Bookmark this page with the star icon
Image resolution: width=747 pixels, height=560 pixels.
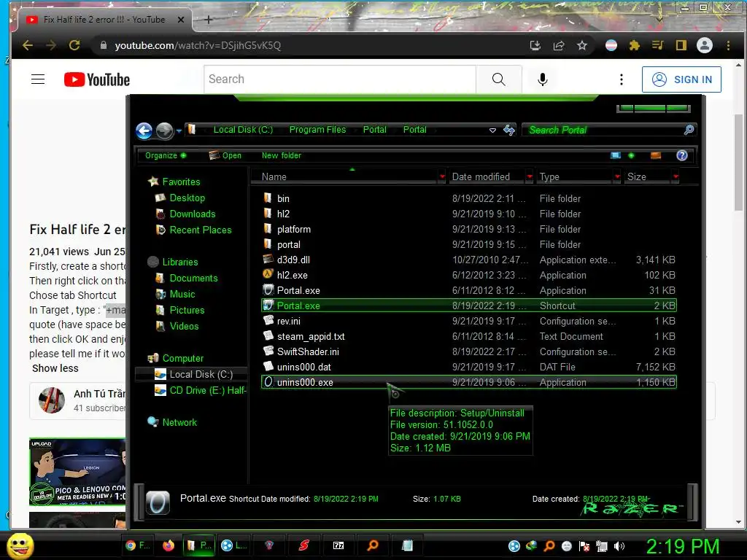(x=582, y=45)
